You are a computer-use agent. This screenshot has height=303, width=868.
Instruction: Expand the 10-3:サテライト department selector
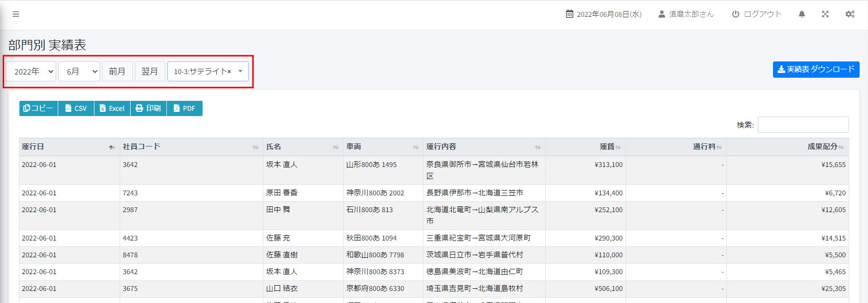tap(240, 71)
